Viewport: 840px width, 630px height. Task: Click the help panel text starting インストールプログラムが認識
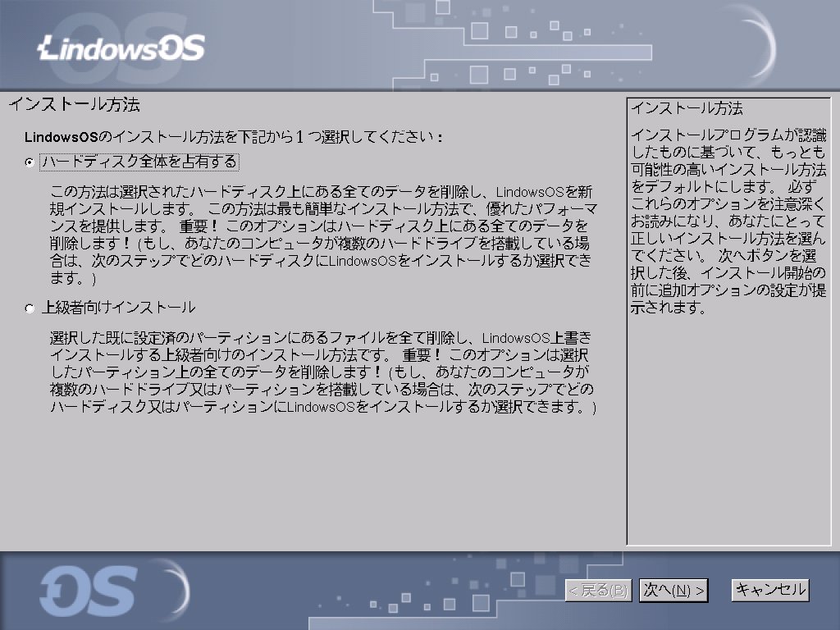click(x=728, y=221)
